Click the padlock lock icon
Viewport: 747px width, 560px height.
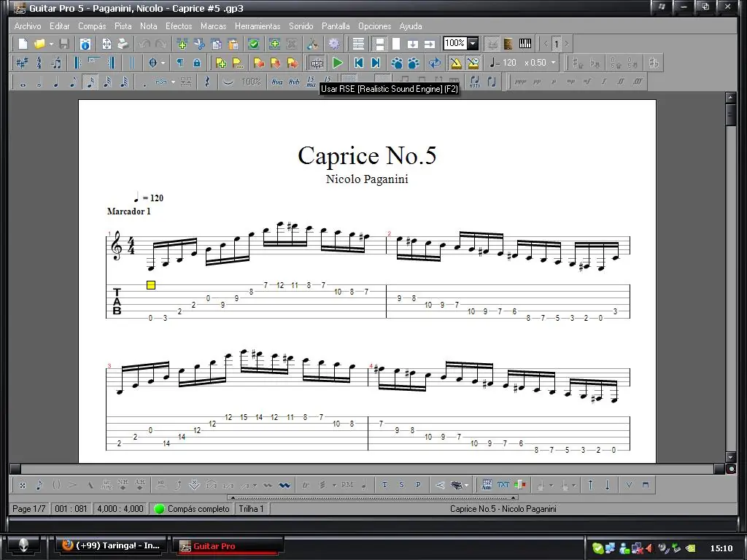pos(197,63)
